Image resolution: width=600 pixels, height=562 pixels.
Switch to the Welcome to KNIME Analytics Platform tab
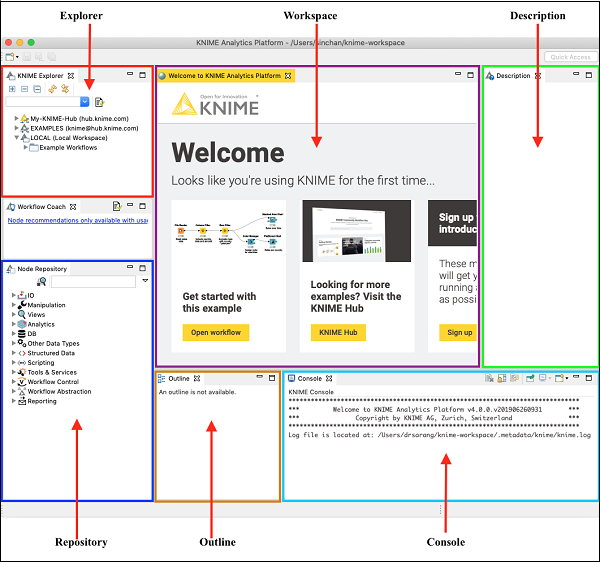(x=224, y=76)
